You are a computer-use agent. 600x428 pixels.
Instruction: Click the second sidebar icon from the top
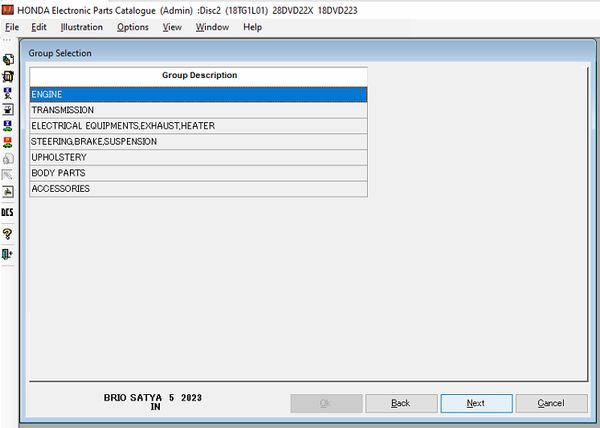click(8, 76)
